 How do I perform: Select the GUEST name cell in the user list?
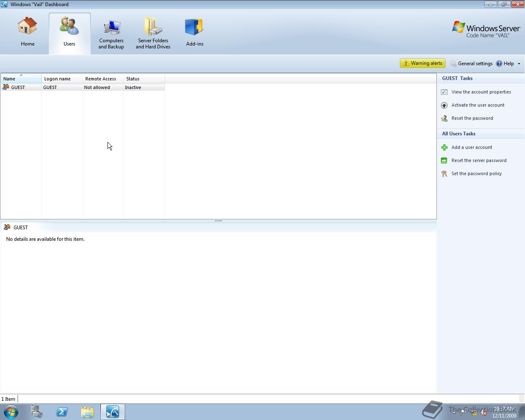click(x=18, y=87)
